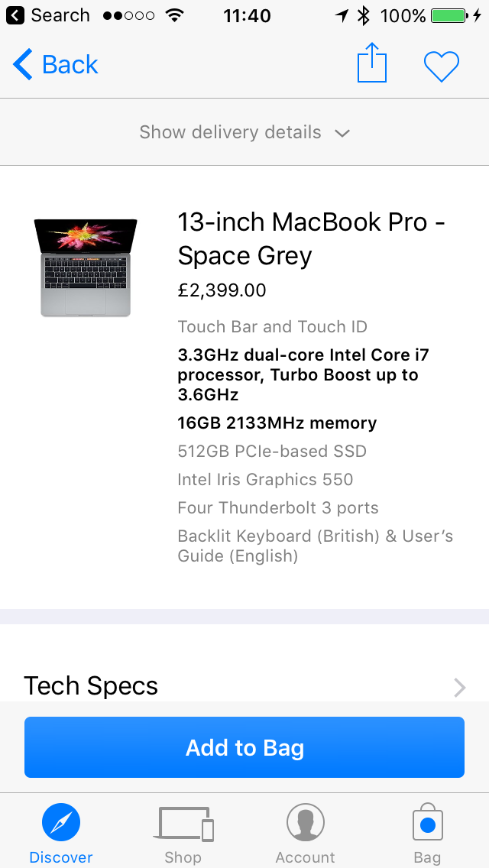Select the 13-inch MacBook Pro title
Image resolution: width=489 pixels, height=868 pixels.
[312, 238]
